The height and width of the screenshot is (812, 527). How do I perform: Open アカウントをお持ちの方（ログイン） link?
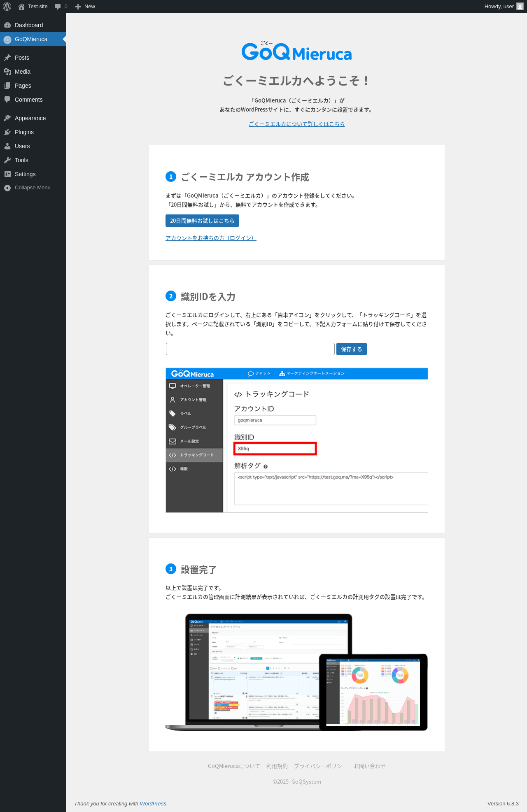pos(211,238)
